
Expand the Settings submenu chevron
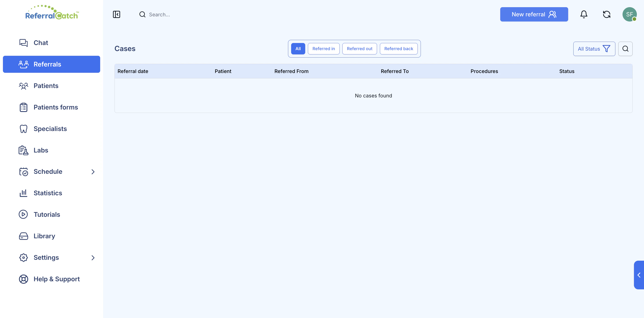point(93,258)
